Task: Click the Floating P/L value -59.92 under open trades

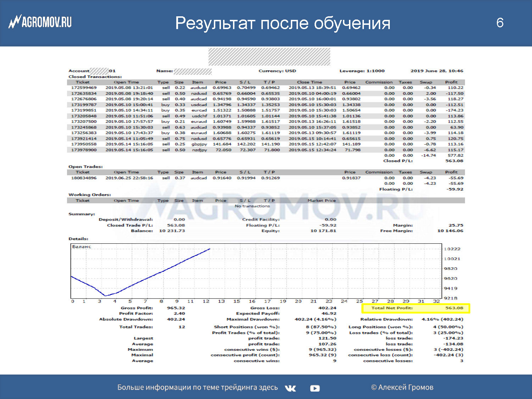Action: tap(455, 189)
